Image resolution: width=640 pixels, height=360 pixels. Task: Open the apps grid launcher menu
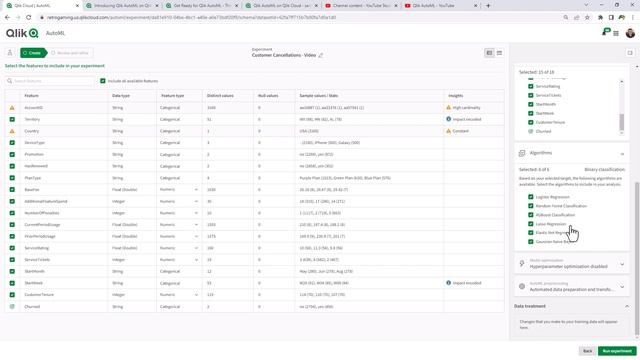tap(616, 33)
